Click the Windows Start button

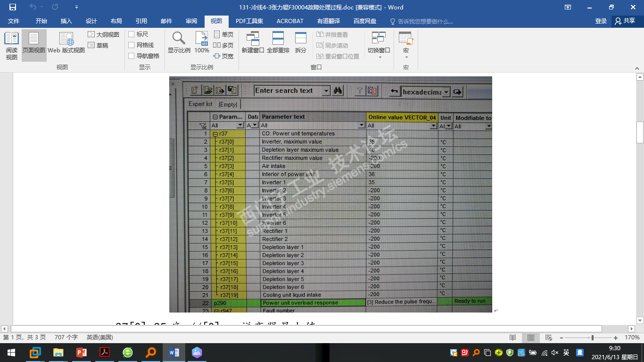[x=11, y=352]
